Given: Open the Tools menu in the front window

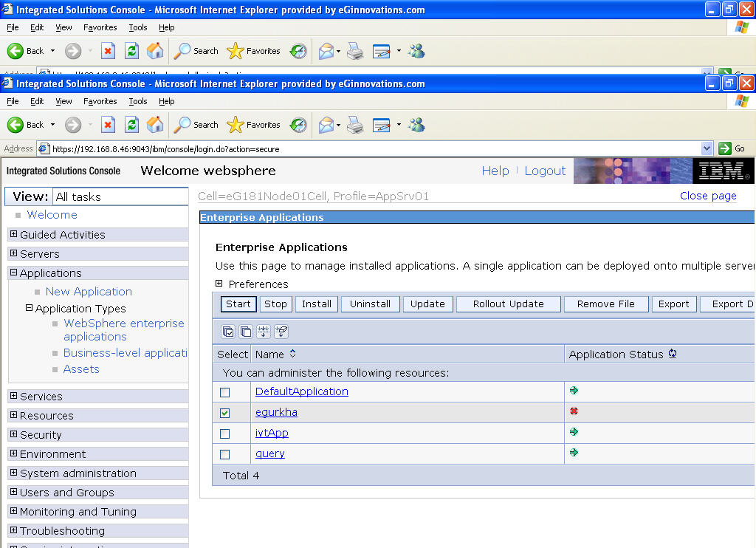Looking at the screenshot, I should click(138, 101).
